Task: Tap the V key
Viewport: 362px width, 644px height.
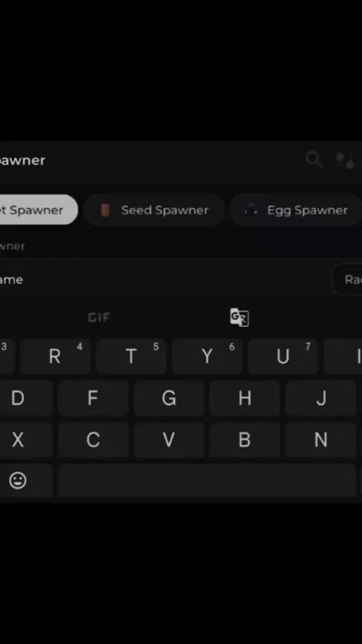Action: pyautogui.click(x=169, y=440)
